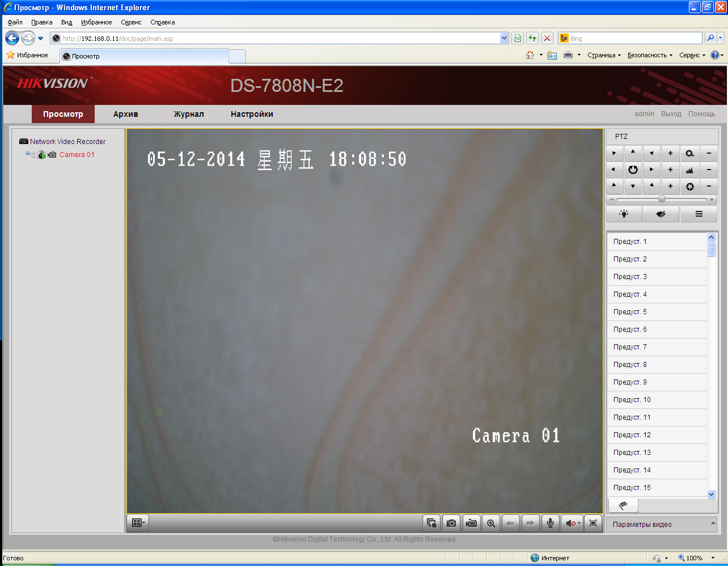Select the Просмотр tab
This screenshot has height=566, width=728.
(63, 114)
